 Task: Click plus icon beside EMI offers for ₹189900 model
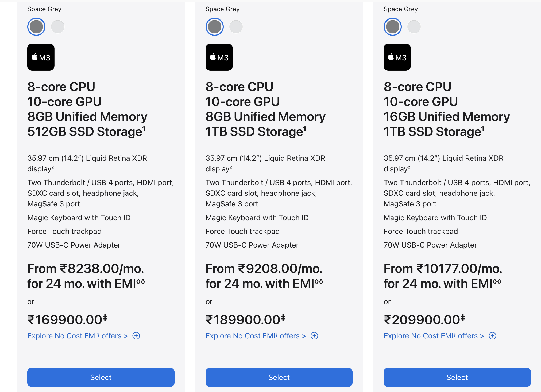pyautogui.click(x=314, y=336)
